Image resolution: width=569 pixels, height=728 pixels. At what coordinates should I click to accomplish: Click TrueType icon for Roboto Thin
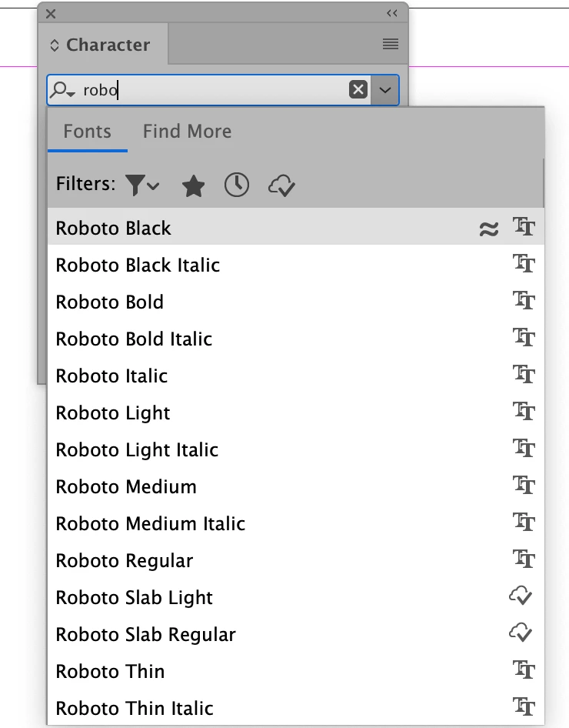524,670
